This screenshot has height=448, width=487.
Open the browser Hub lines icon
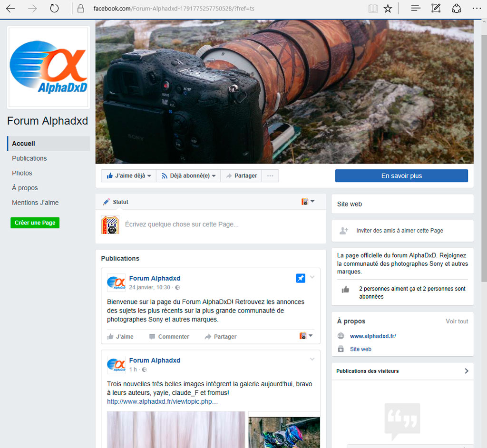click(416, 9)
